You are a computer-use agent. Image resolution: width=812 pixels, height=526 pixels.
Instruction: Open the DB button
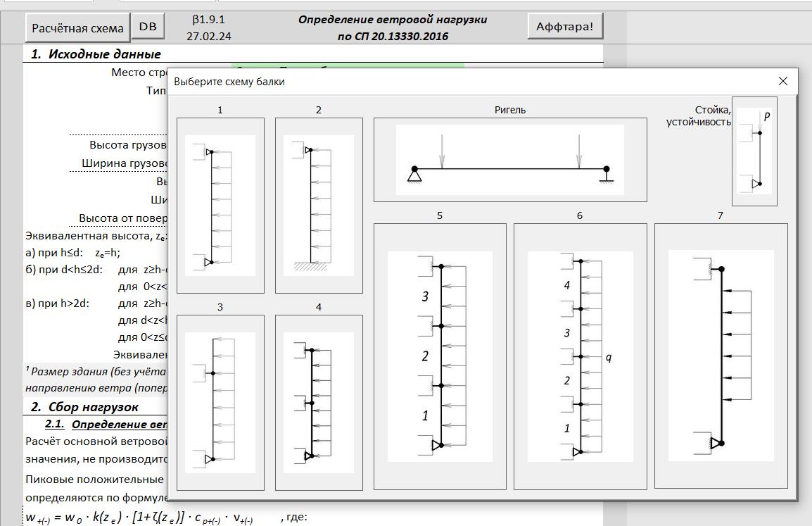(148, 27)
